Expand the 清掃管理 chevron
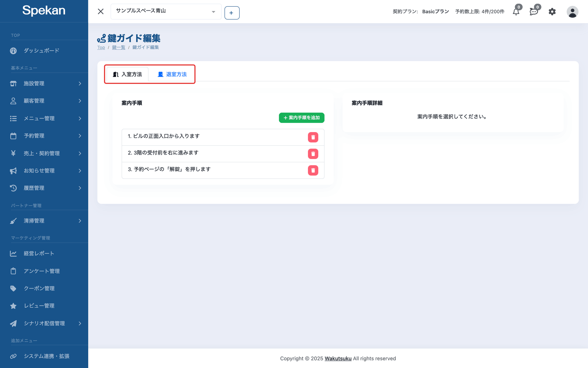588x368 pixels. pyautogui.click(x=80, y=221)
